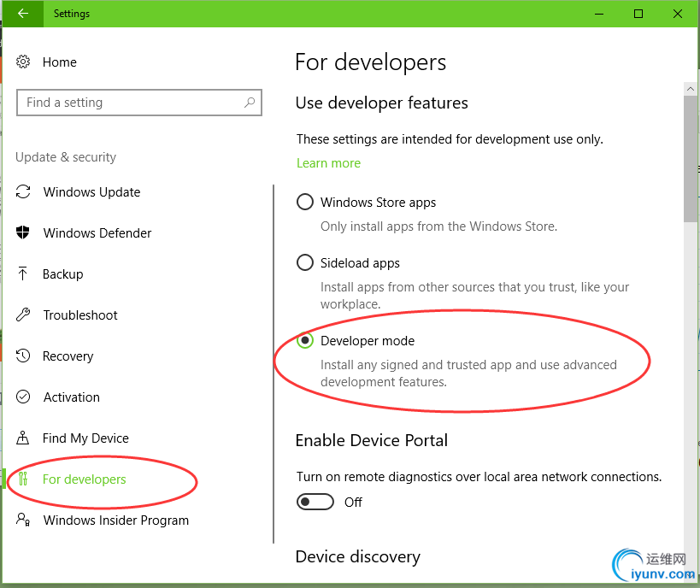Open the Home settings page
The width and height of the screenshot is (700, 588).
(x=59, y=62)
